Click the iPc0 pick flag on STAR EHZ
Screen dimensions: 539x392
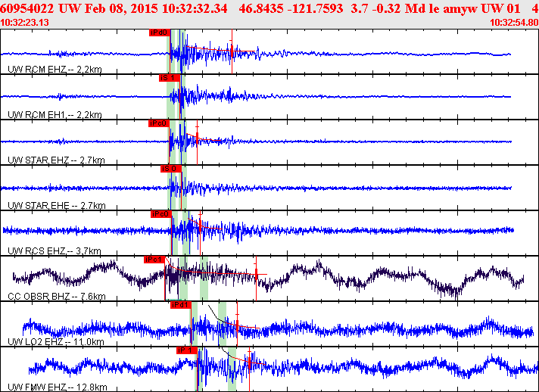pyautogui.click(x=159, y=123)
